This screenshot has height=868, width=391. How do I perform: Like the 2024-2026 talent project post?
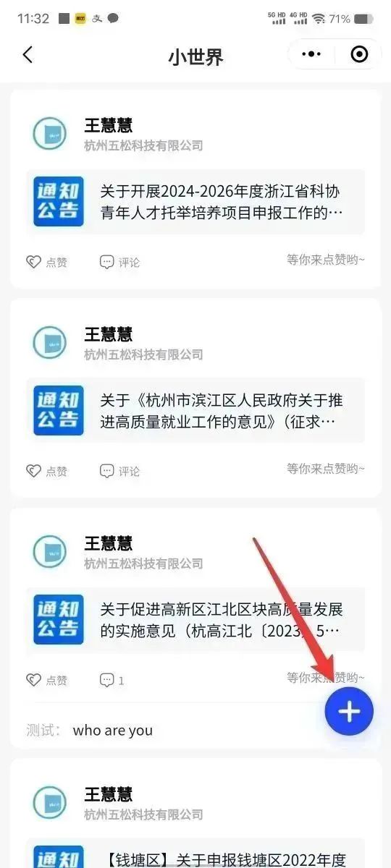tap(46, 263)
